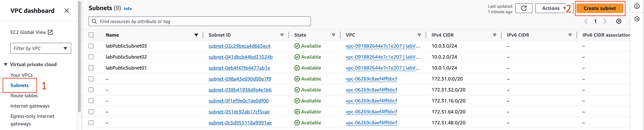Select checkbox for subnet-0f1ef9e0c1de0df00 row

91,101
